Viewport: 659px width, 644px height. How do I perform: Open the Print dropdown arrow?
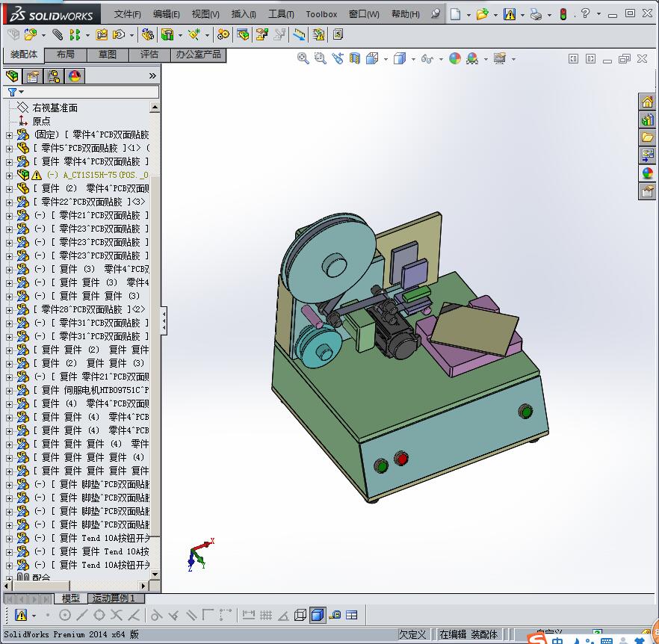(549, 15)
